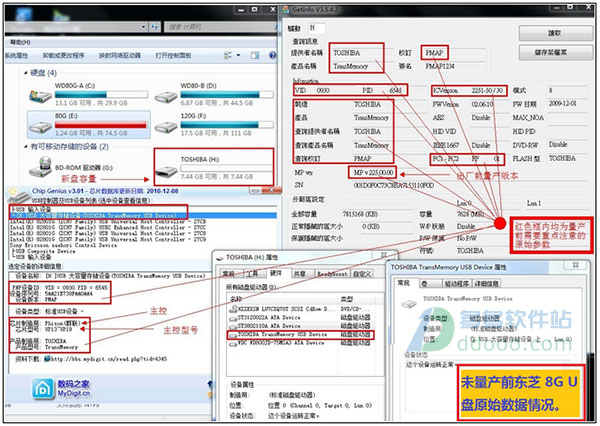Click the 儲存至檔案 button in GetInfo
Viewport: 600px width, 426px height.
point(555,52)
